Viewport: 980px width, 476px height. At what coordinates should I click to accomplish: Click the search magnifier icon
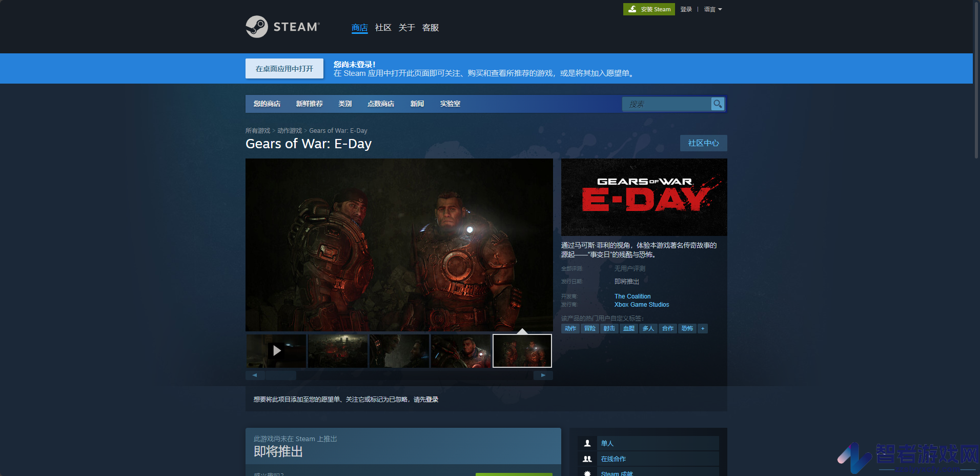pos(718,104)
